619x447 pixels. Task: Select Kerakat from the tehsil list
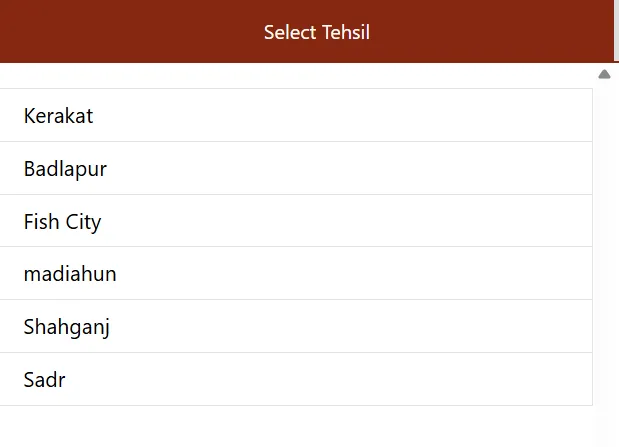(59, 116)
